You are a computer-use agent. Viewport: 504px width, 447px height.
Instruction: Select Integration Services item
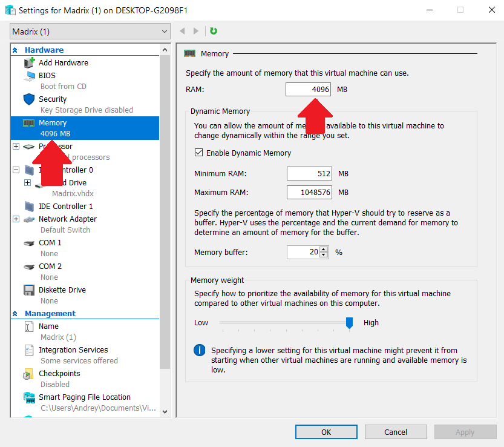73,350
